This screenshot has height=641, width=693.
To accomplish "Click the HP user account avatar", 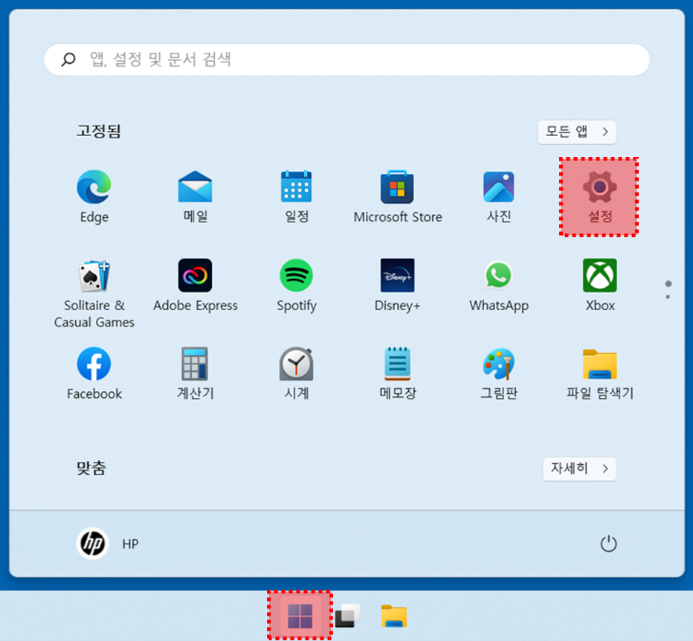I will pos(93,543).
